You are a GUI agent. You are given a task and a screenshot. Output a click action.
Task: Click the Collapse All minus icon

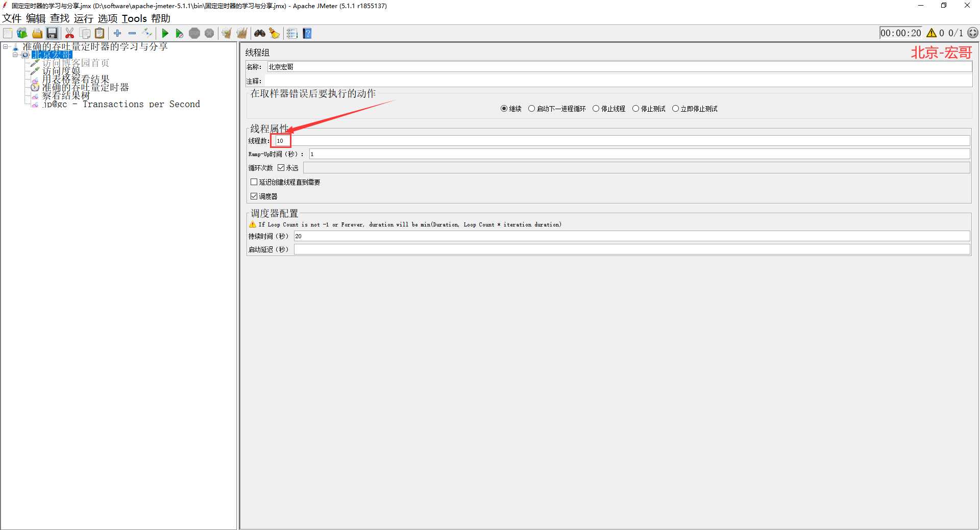coord(132,33)
